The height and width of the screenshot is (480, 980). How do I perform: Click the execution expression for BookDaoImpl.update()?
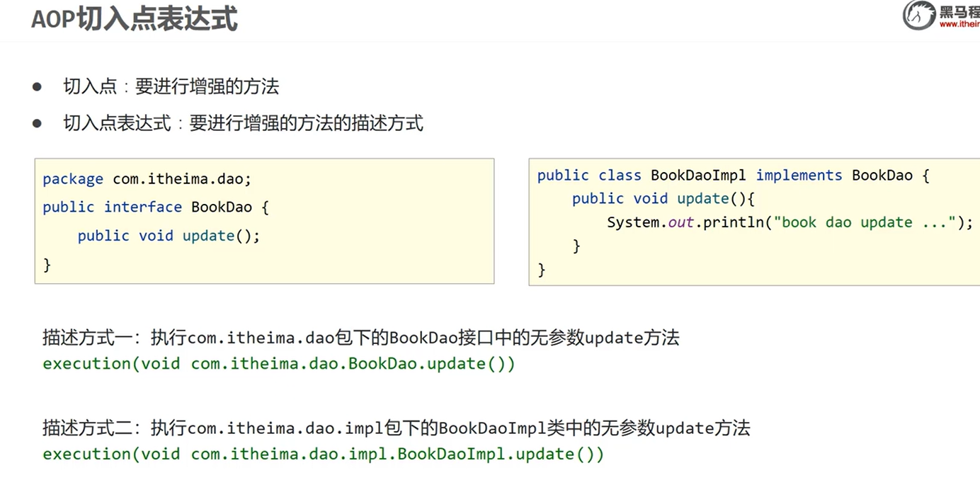(324, 454)
